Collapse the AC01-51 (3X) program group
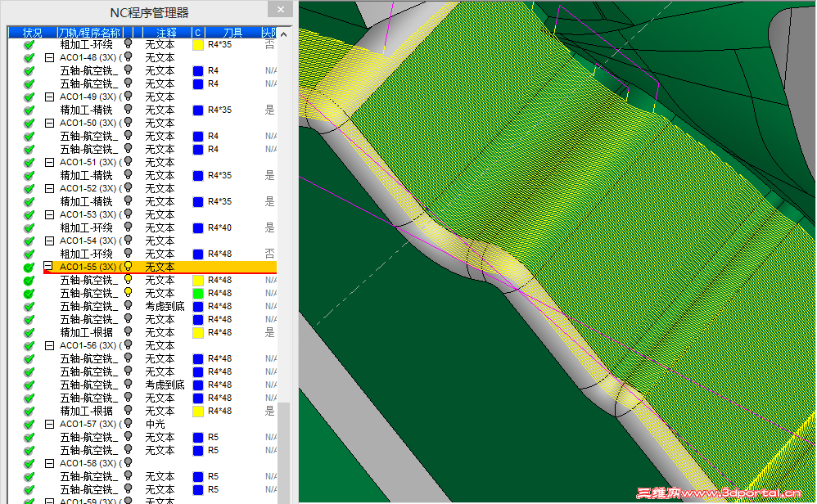This screenshot has width=817, height=504. coord(49,163)
